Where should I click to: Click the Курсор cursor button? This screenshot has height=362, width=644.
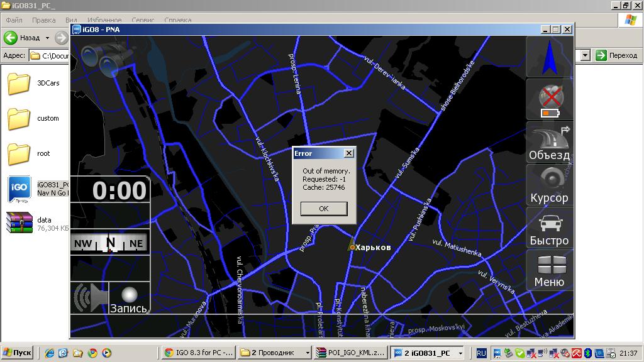(x=550, y=185)
